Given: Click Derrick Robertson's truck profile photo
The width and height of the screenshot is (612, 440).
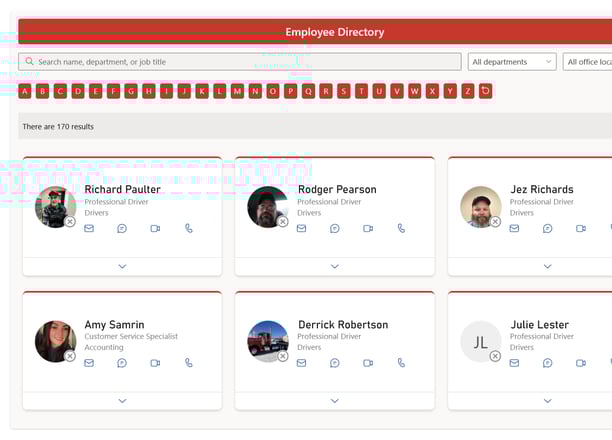Looking at the screenshot, I should (268, 342).
